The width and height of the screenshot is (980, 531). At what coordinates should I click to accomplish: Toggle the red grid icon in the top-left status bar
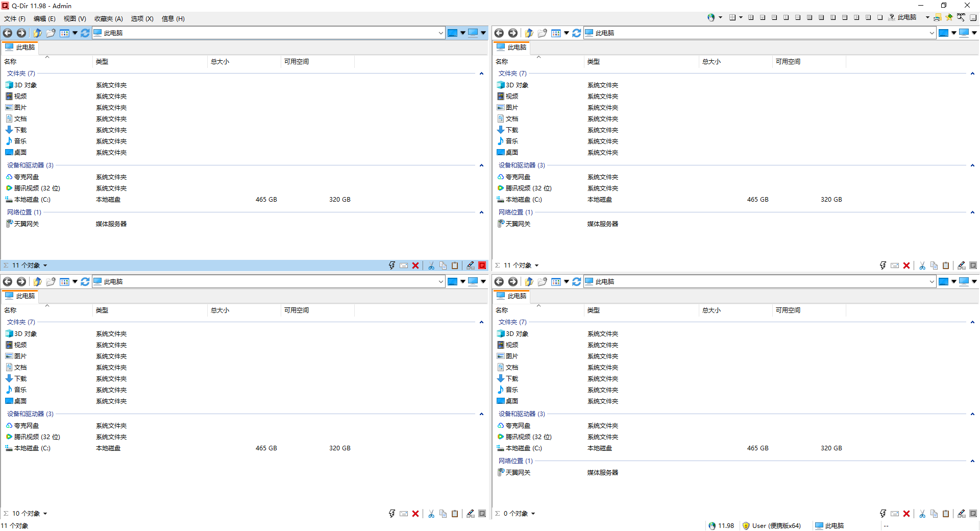(x=482, y=265)
